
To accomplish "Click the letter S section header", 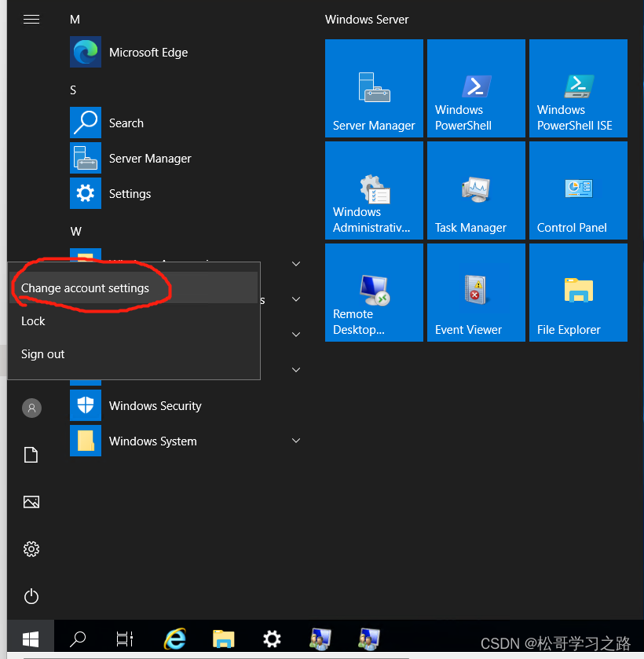I will [73, 90].
